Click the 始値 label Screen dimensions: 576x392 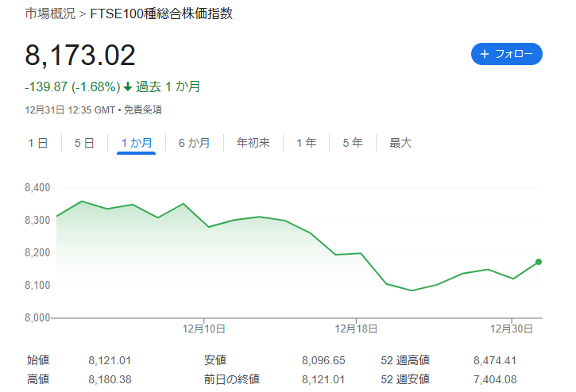[x=38, y=360]
